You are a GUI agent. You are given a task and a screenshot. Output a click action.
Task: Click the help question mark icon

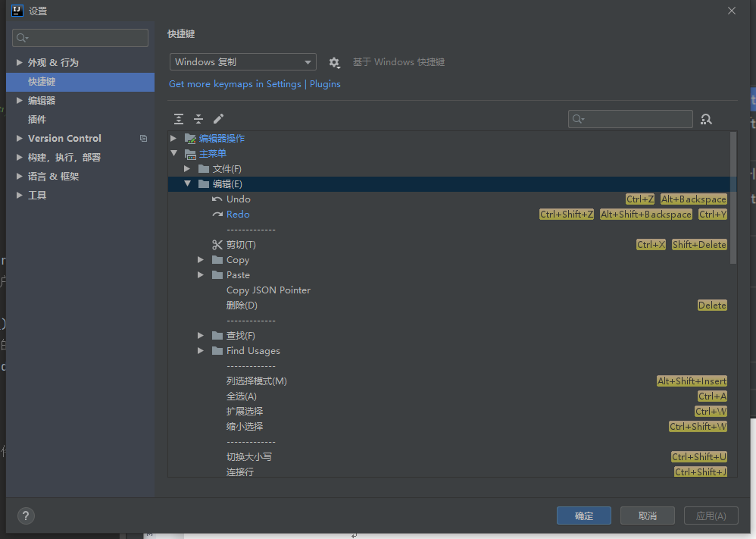25,515
